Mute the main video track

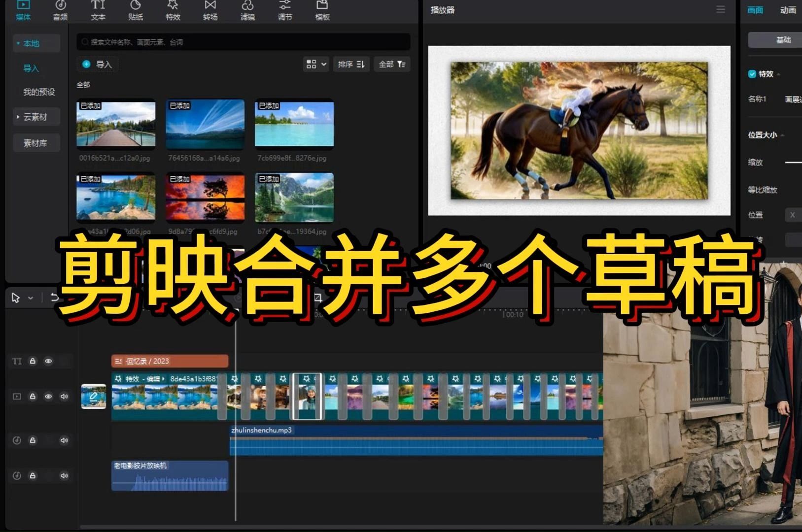coord(64,397)
